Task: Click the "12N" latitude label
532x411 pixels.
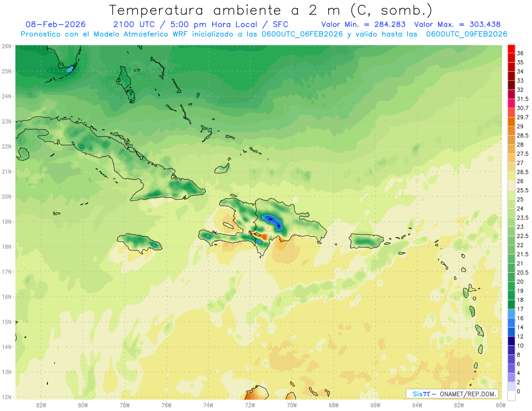Action: pos(6,397)
